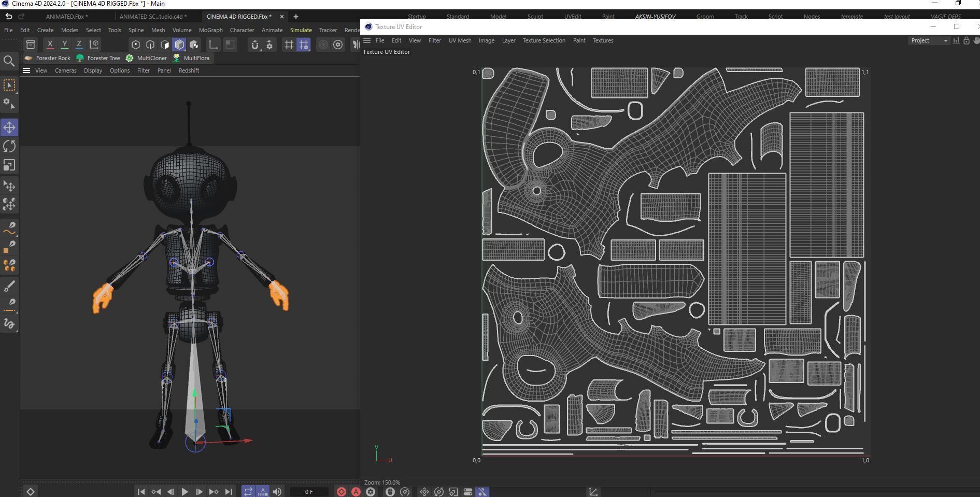
Task: Click the UV mode checkered cube icon
Action: click(x=194, y=45)
